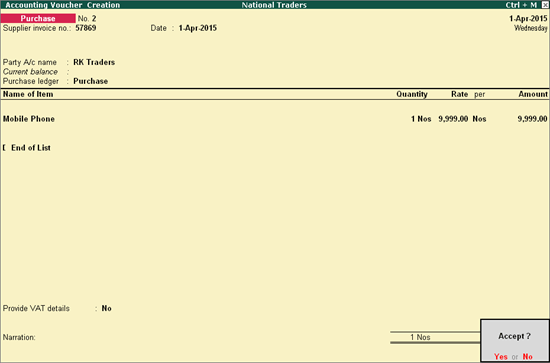
Task: Click the per unit Nos field
Action: pyautogui.click(x=479, y=119)
